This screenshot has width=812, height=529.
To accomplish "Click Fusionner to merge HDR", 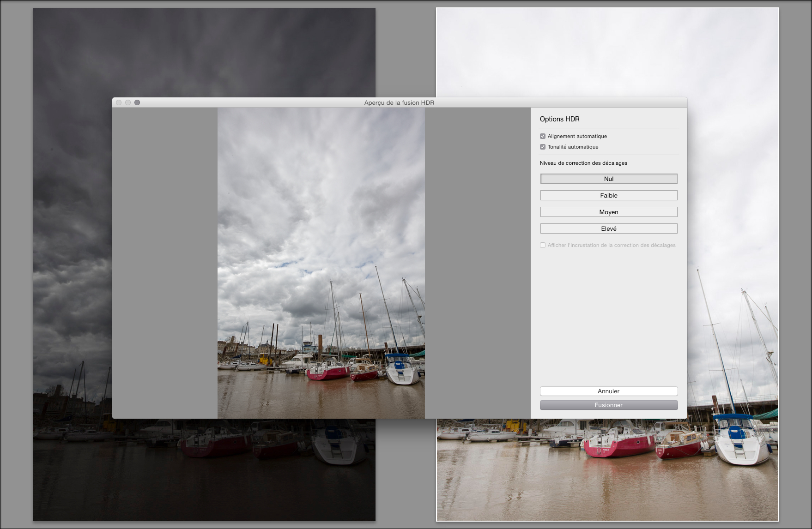I will [x=609, y=405].
